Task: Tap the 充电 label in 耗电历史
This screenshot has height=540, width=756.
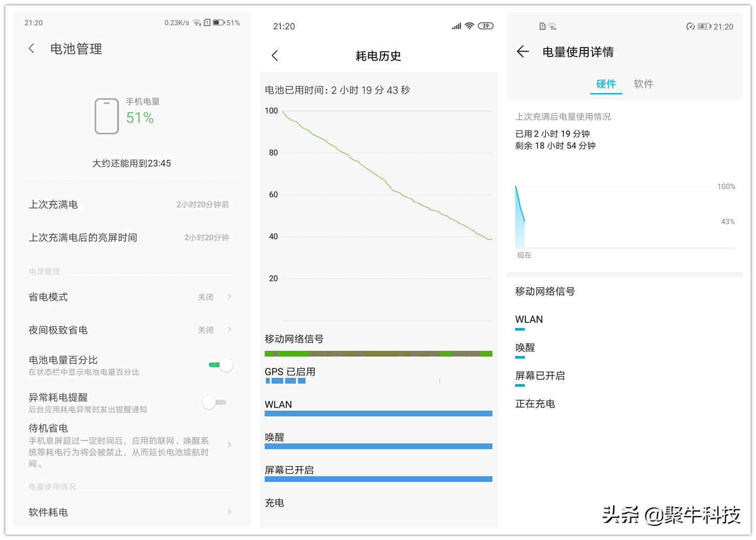Action: tap(274, 503)
